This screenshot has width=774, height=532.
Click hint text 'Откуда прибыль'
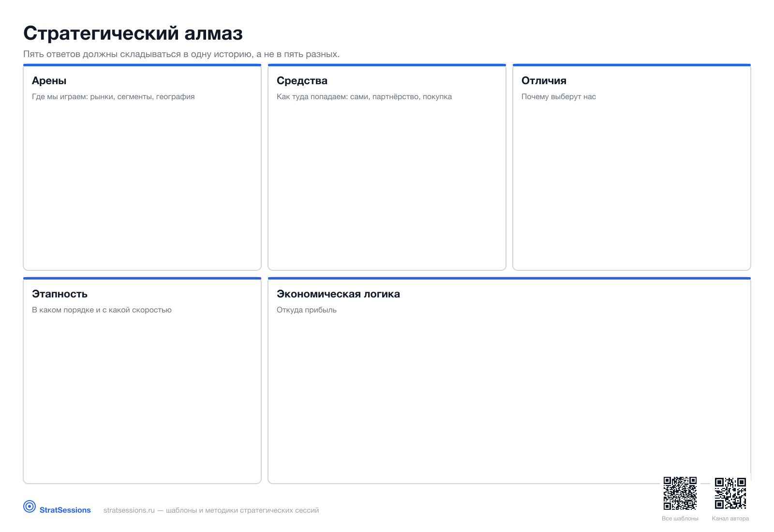307,310
